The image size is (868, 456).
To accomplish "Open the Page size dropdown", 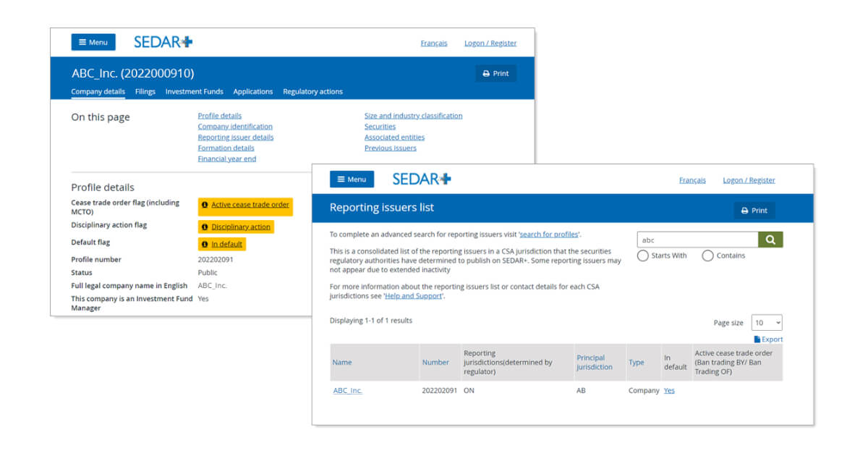I will [767, 323].
